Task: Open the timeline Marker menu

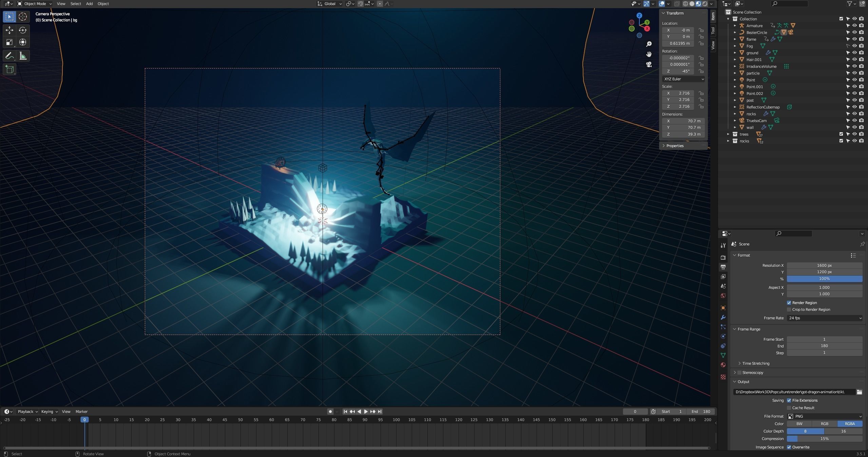Action: 81,412
